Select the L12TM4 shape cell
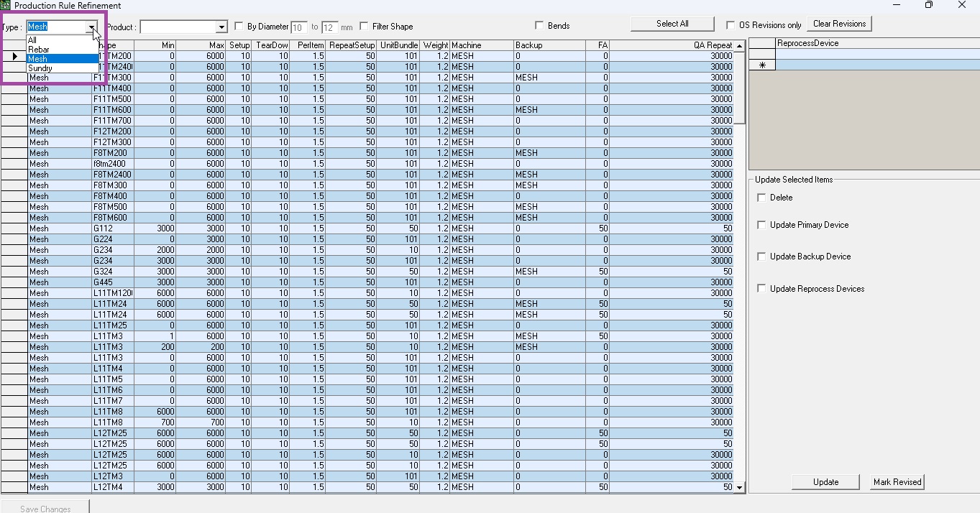The image size is (980, 513). tap(113, 487)
